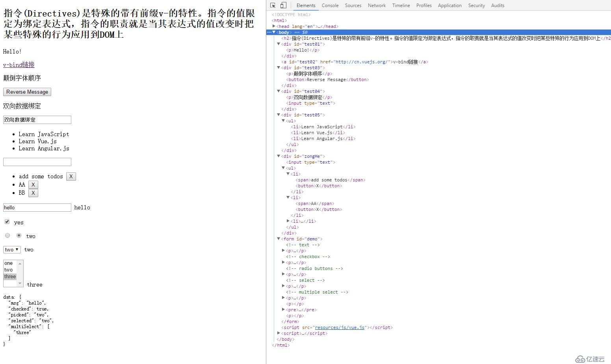Click the 颠倒字体顺序 paragraph on page
Screen dimensions: 611x364
[22, 78]
